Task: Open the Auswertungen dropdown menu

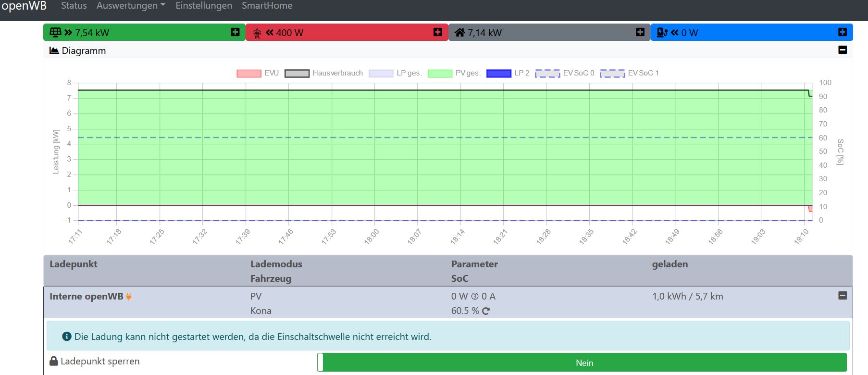Action: [131, 6]
